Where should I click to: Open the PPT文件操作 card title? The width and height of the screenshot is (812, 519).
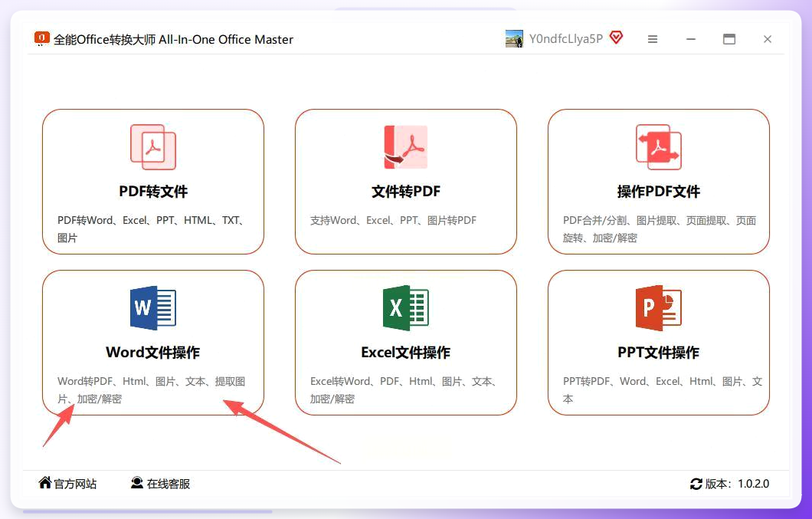[x=658, y=353]
